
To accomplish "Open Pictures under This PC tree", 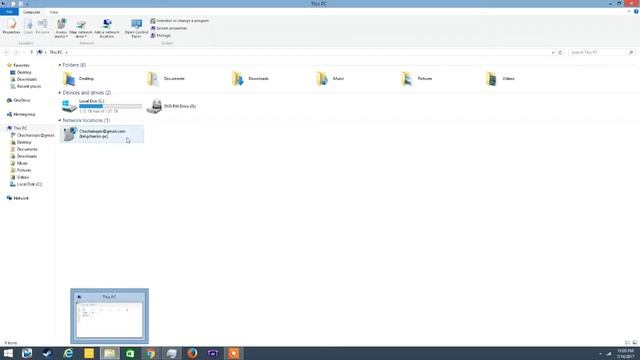I will point(21,170).
